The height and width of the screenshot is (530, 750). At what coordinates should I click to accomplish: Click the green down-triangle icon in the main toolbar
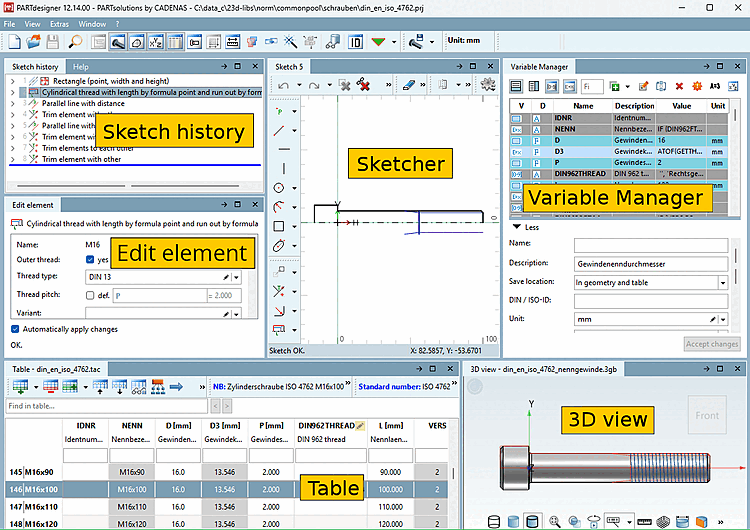[x=378, y=42]
